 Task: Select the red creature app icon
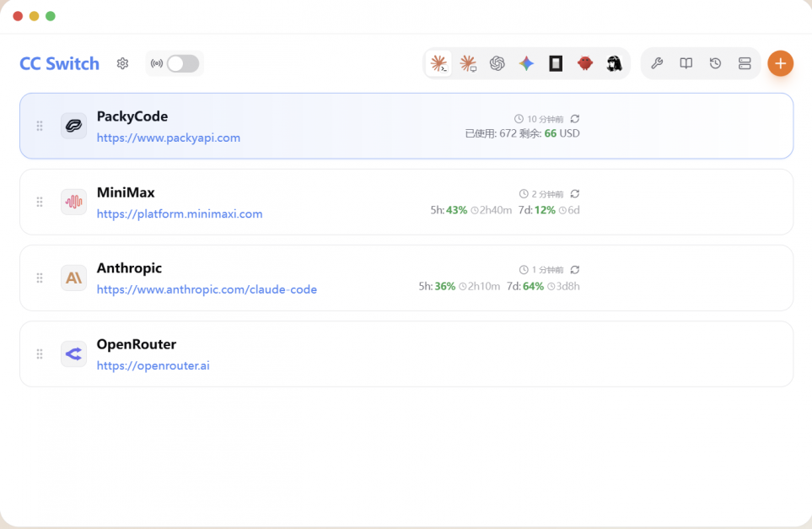[x=585, y=64]
